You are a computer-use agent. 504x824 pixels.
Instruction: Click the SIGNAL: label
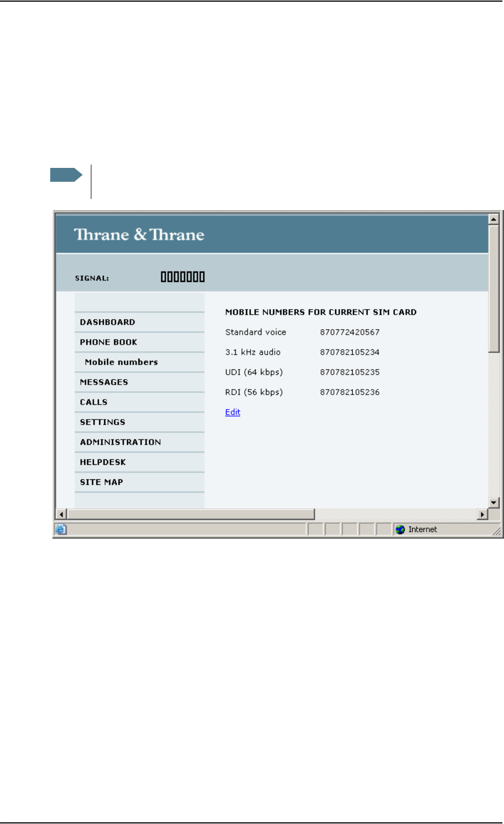(92, 278)
